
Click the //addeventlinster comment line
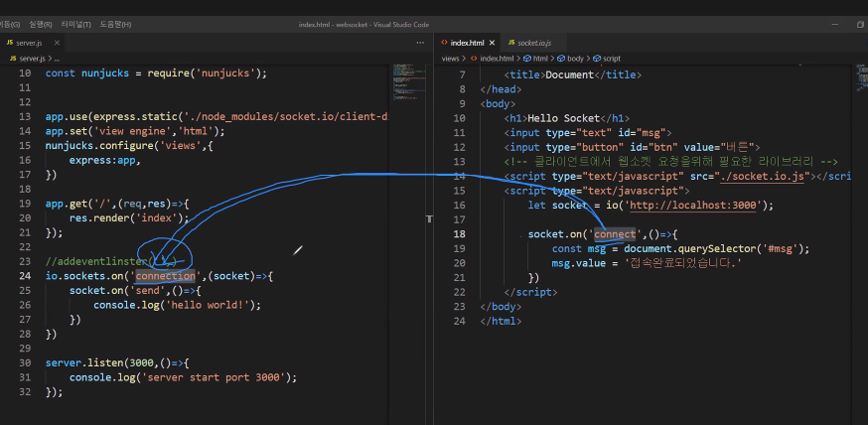click(110, 261)
